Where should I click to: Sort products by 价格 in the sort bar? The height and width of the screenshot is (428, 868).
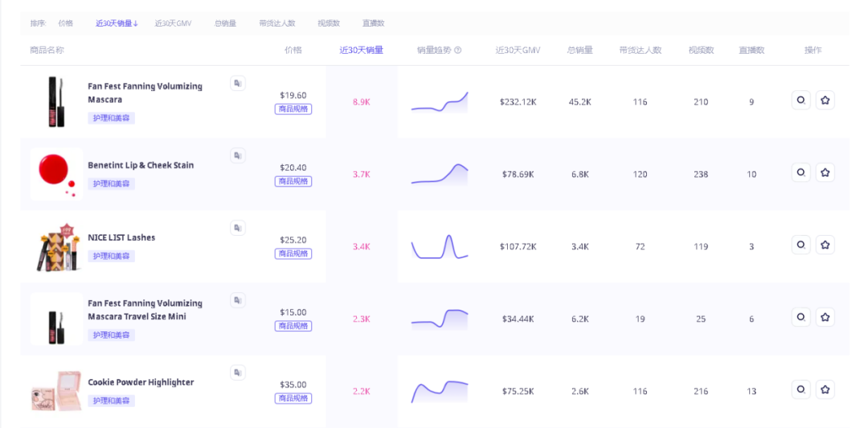(65, 23)
